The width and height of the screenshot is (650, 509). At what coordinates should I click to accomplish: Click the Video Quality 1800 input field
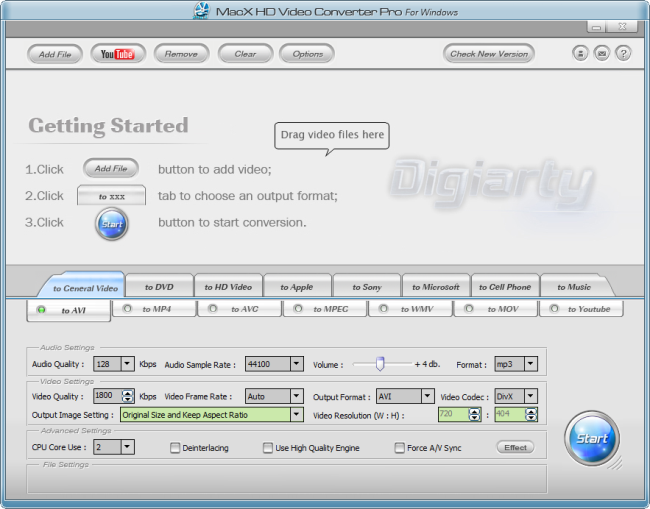click(x=108, y=396)
